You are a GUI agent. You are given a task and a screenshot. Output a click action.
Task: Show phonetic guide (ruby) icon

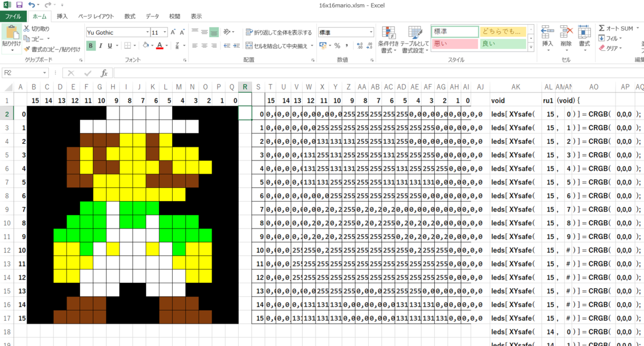tap(177, 46)
